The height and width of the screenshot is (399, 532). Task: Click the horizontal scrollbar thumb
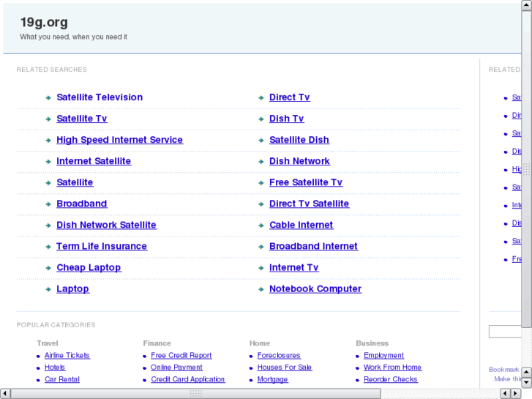(196, 394)
